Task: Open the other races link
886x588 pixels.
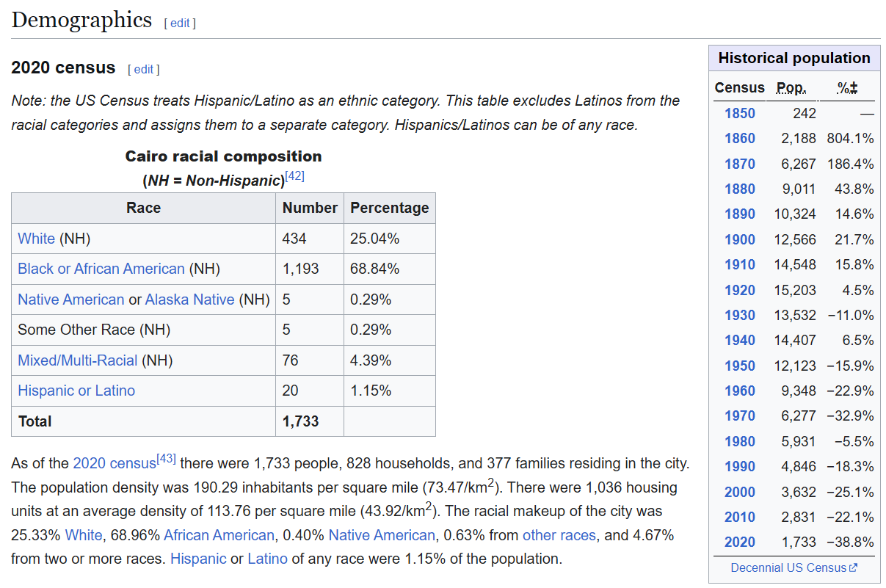Action: click(x=559, y=535)
